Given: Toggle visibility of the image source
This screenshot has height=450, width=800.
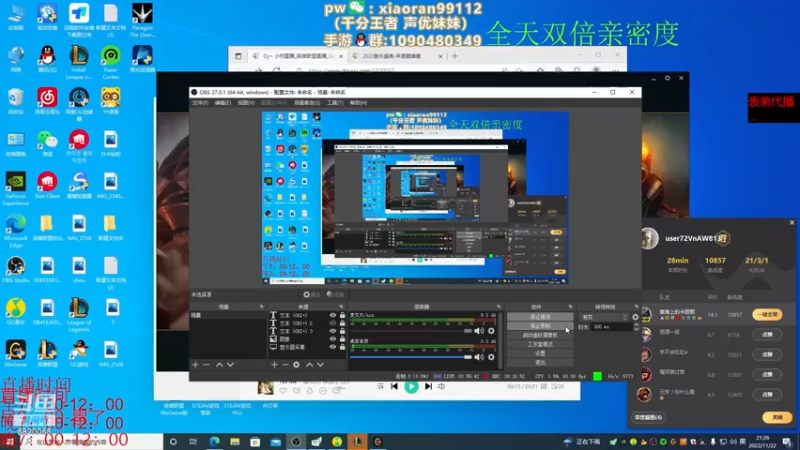Looking at the screenshot, I should [x=333, y=339].
